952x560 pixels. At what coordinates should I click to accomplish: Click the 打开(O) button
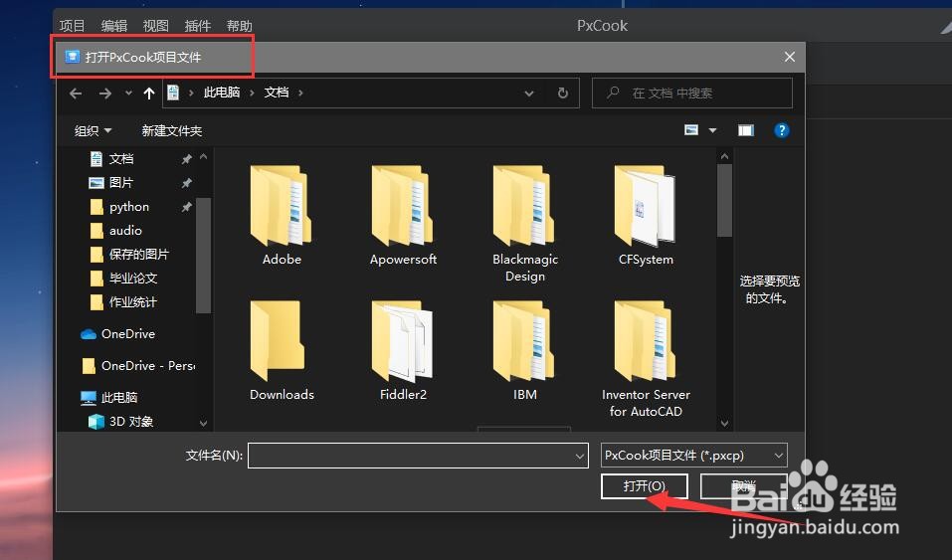click(x=645, y=486)
